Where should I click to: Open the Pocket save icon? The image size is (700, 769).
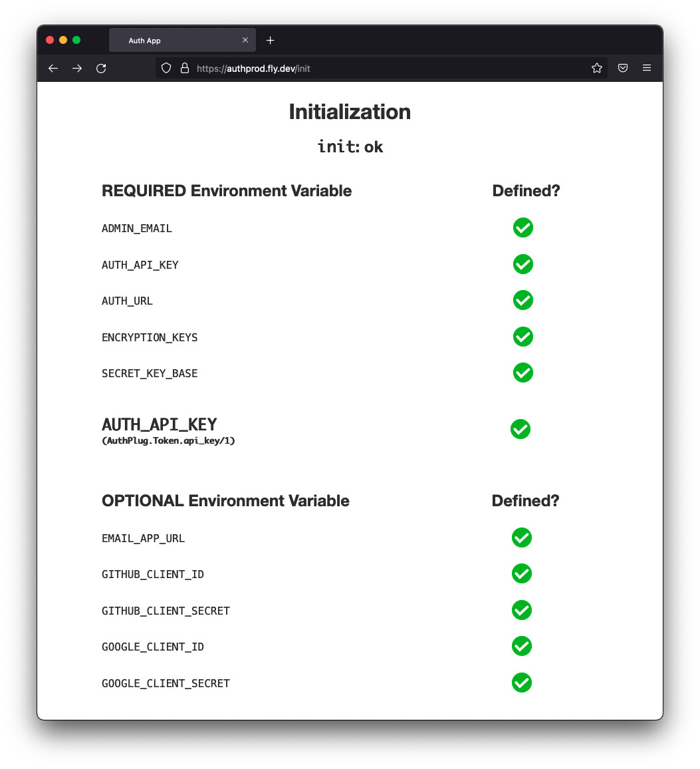(x=623, y=68)
